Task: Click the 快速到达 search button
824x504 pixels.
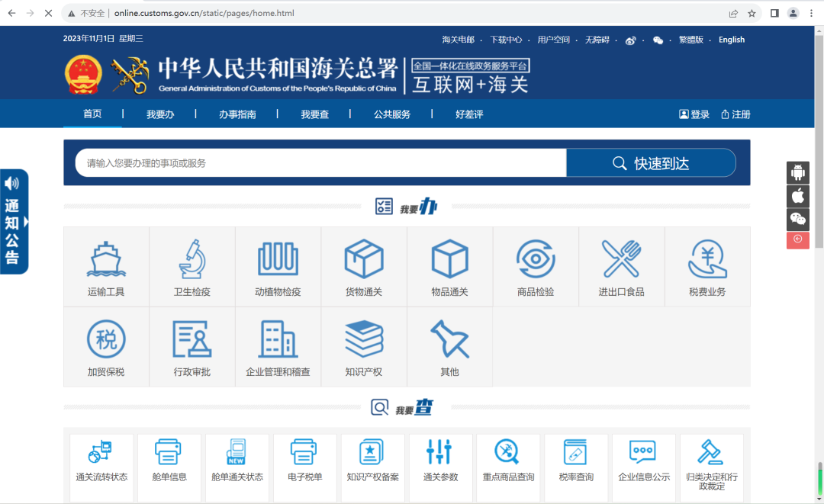Action: pos(651,162)
